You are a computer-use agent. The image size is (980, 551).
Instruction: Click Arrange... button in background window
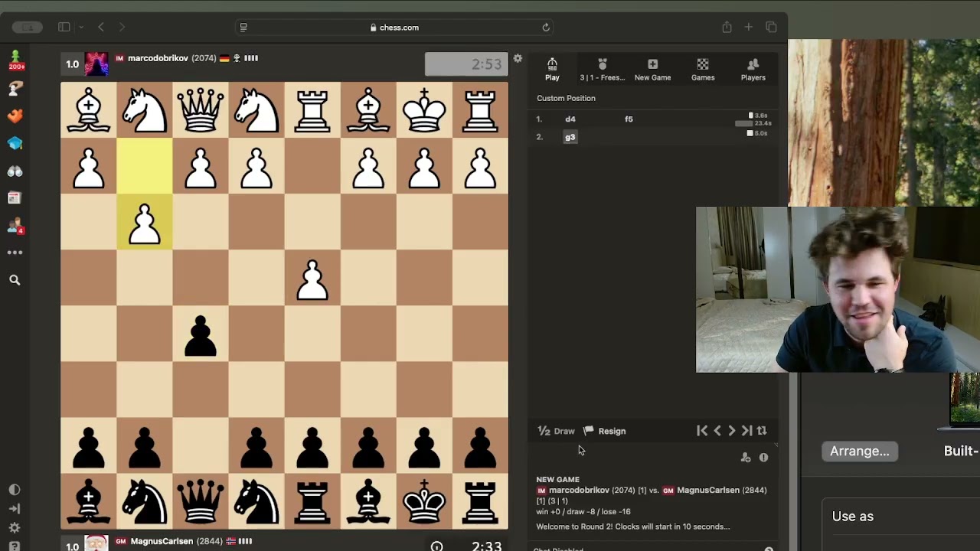click(x=859, y=452)
